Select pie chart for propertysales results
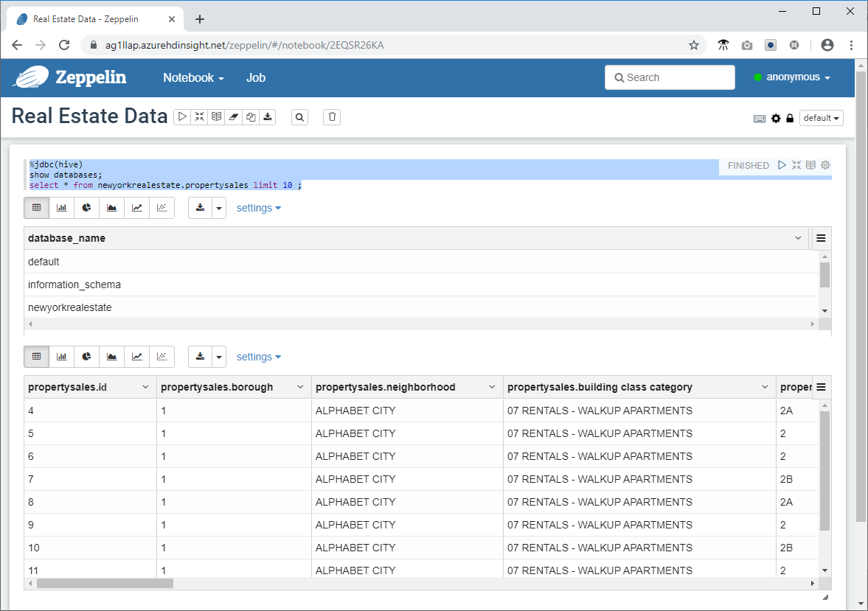Image resolution: width=868 pixels, height=611 pixels. coord(86,357)
